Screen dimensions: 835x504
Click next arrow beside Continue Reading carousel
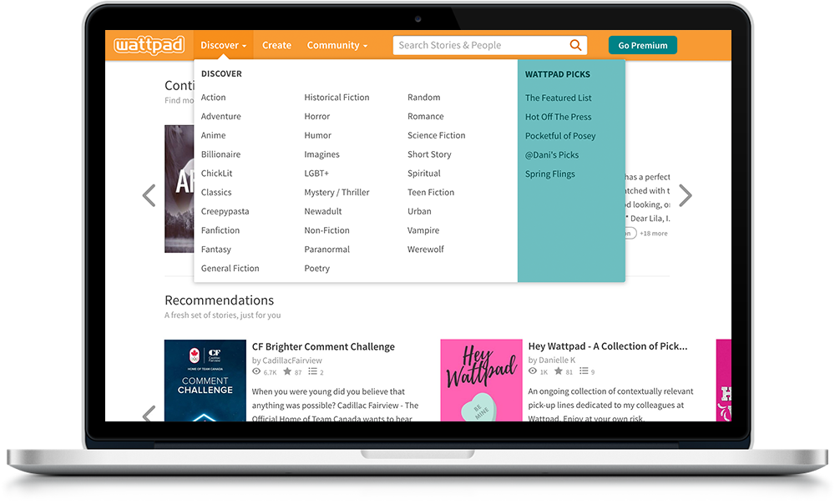[686, 195]
